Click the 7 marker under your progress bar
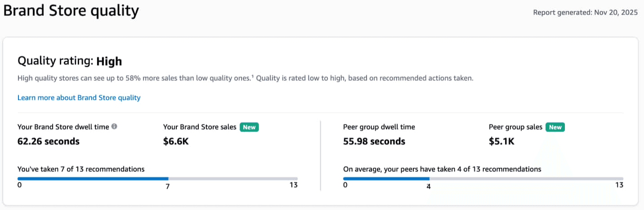The image size is (644, 210). [x=168, y=186]
